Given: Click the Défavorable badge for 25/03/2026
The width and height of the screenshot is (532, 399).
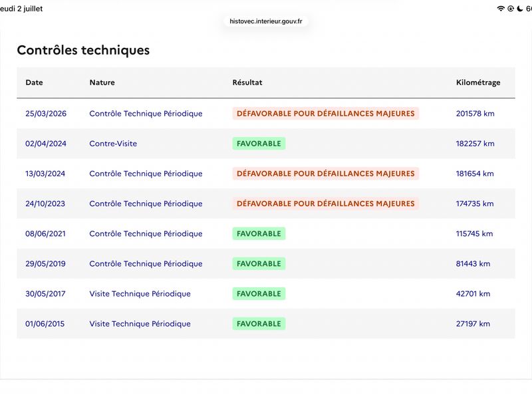Looking at the screenshot, I should pos(326,114).
